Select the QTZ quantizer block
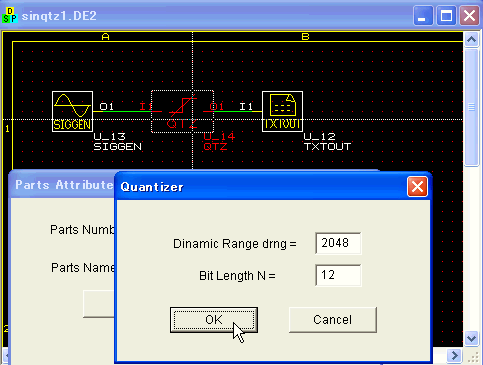Viewport: 483px width, 365px height. [x=182, y=111]
